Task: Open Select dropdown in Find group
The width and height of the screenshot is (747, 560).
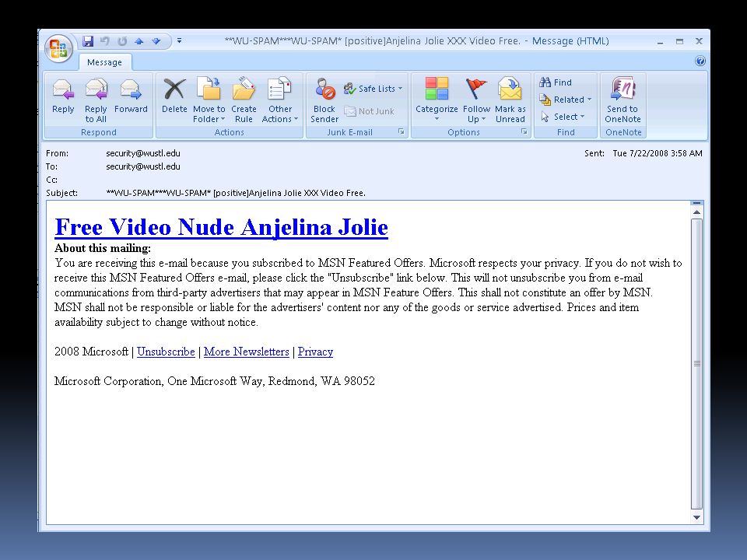Action: (x=563, y=117)
